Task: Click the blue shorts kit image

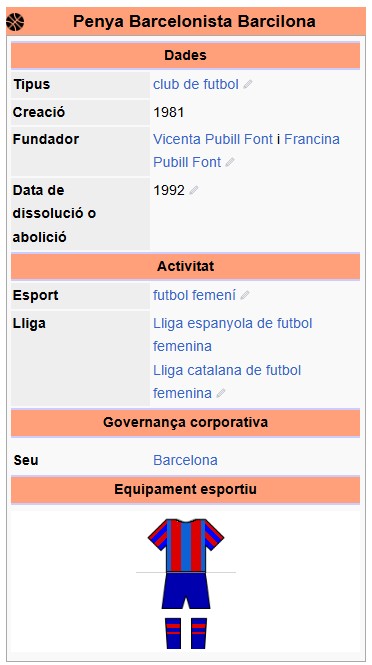Action: pyautogui.click(x=186, y=591)
